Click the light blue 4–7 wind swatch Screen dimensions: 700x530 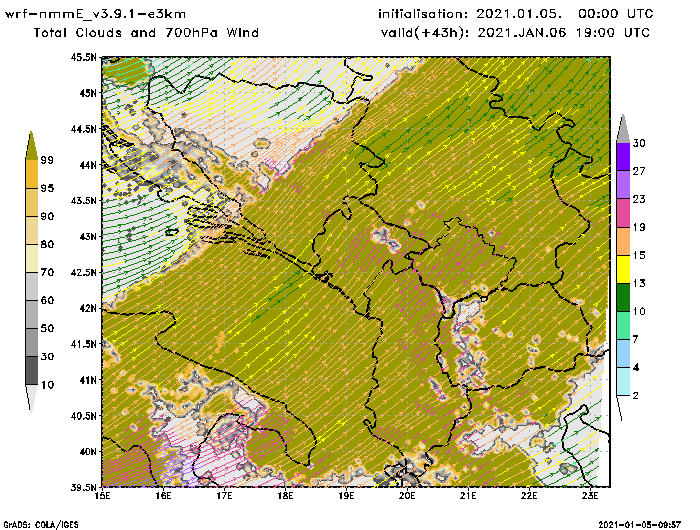[623, 354]
